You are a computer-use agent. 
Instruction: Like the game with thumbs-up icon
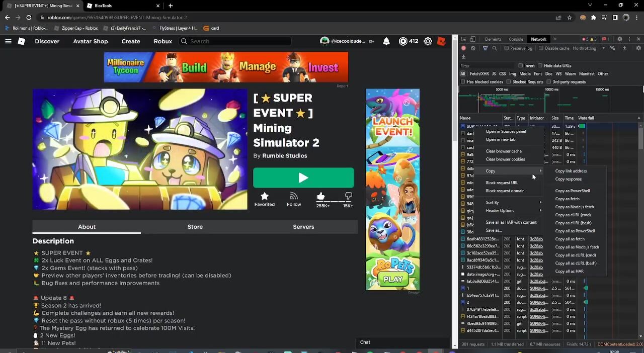click(x=321, y=196)
